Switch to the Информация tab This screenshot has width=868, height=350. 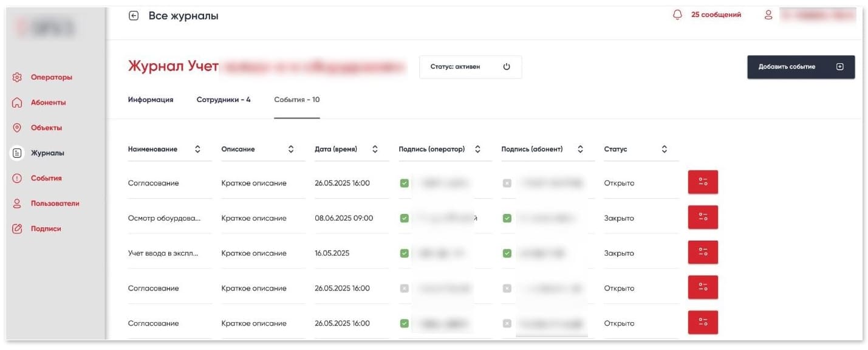coord(151,100)
